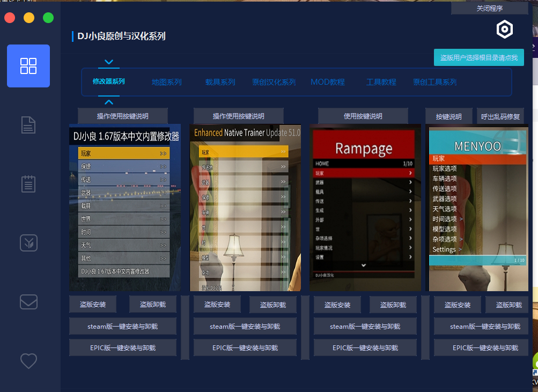Open the MENYOO trainer preview thumbnail
Screen dimensions: 538x392
coord(478,208)
